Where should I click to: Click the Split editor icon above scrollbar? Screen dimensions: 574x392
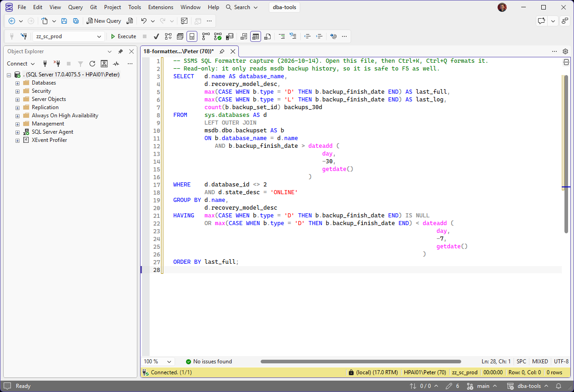(x=566, y=62)
